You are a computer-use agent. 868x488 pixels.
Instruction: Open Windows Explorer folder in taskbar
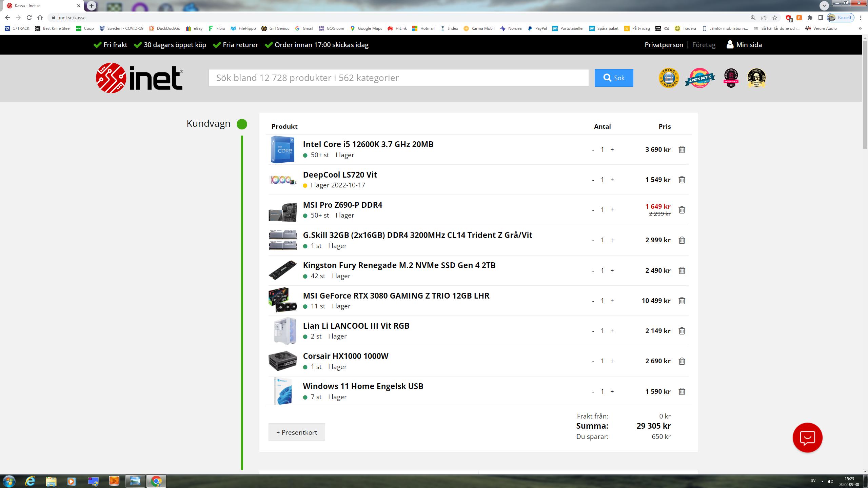51,481
